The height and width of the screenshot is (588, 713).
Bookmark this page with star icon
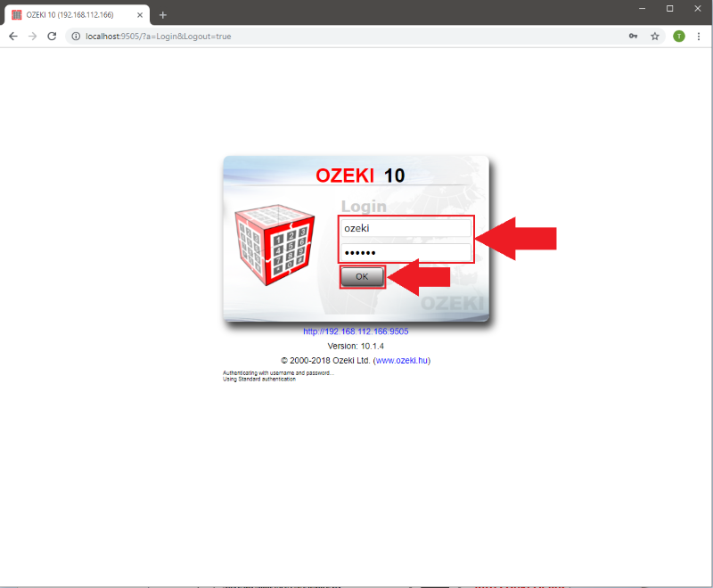pyautogui.click(x=655, y=37)
